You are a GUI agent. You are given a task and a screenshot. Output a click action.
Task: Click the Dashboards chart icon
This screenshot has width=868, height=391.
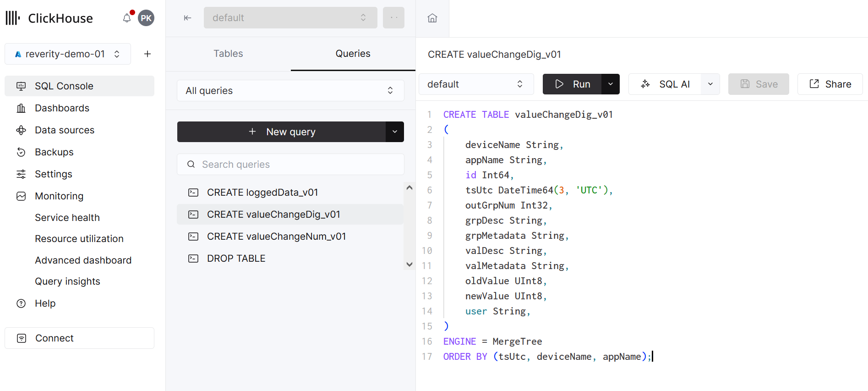pos(21,108)
